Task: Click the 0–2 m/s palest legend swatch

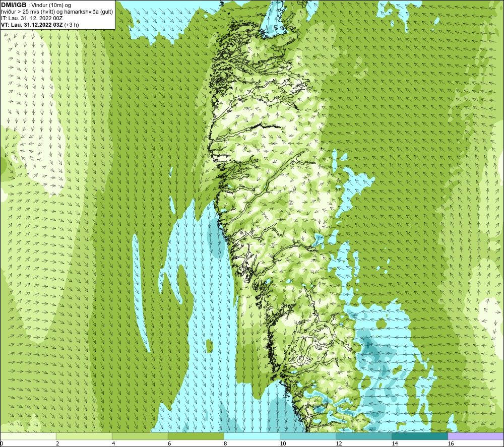Action: pos(28,436)
